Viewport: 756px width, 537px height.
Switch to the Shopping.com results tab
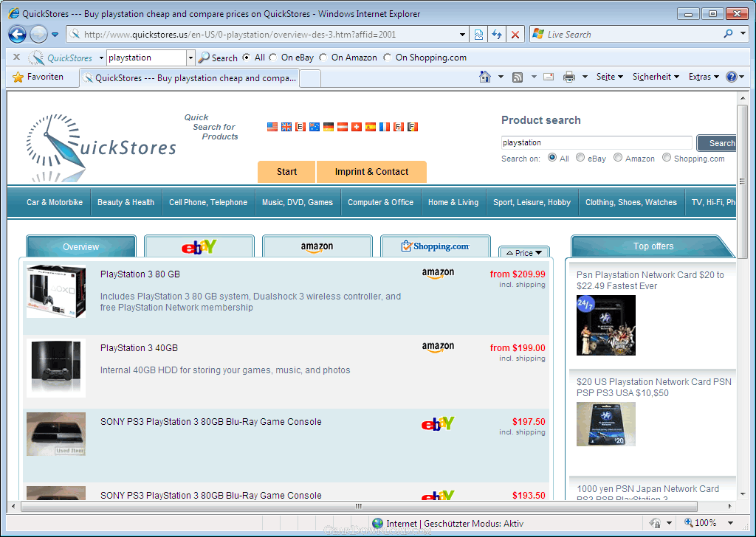[436, 246]
